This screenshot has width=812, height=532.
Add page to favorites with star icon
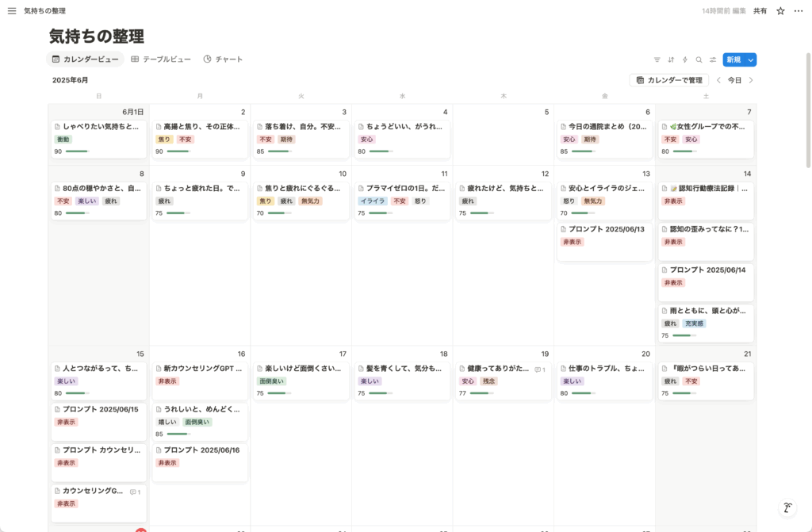click(780, 11)
